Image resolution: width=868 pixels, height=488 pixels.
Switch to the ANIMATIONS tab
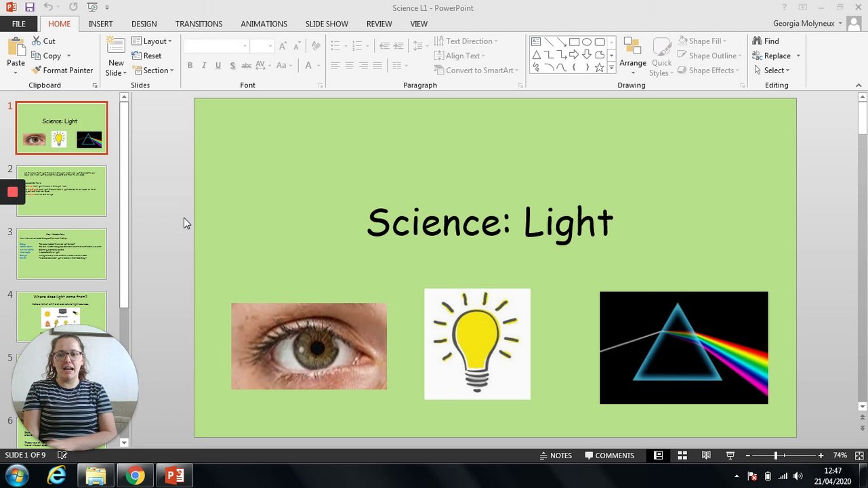(264, 24)
